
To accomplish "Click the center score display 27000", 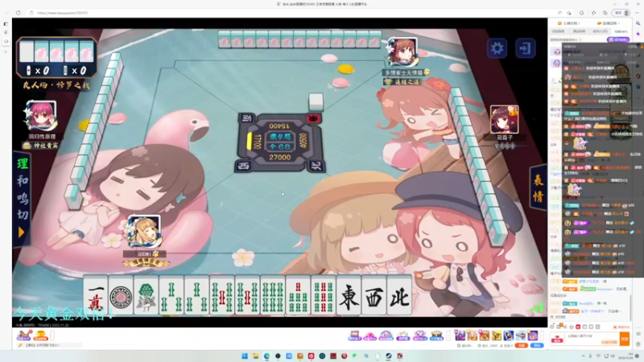I will pyautogui.click(x=279, y=158).
